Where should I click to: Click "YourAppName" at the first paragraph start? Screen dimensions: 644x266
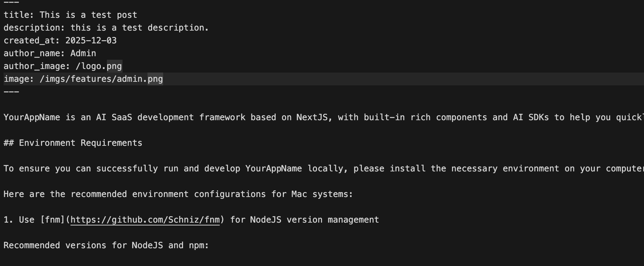coord(32,117)
